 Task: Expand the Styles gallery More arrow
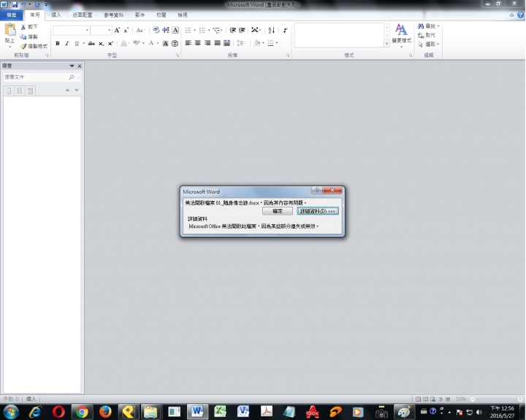386,43
